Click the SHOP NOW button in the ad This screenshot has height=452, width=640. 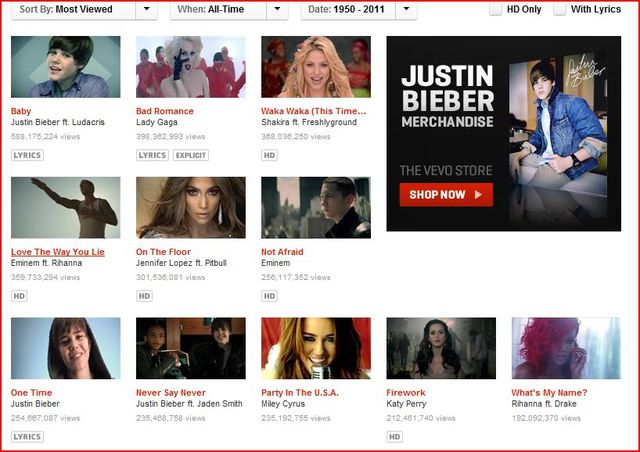point(446,195)
